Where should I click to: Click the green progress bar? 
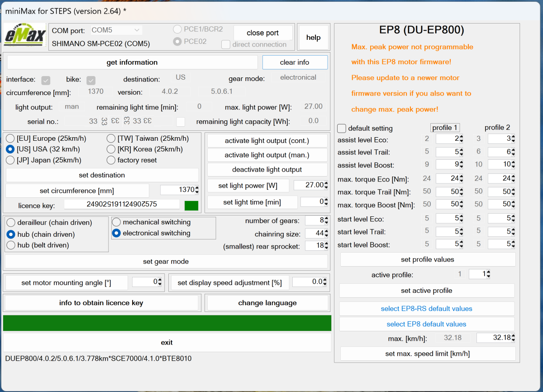[167, 323]
